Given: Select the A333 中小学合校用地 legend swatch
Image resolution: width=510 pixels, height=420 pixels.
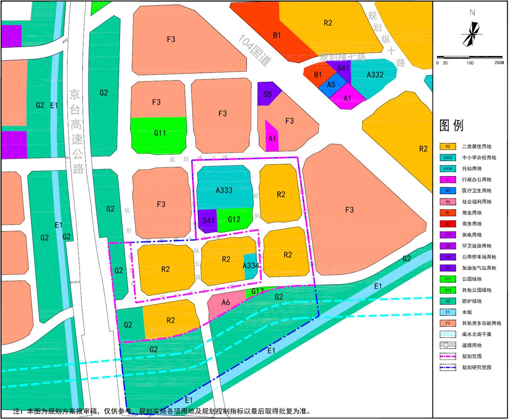Looking at the screenshot, I should point(448,158).
